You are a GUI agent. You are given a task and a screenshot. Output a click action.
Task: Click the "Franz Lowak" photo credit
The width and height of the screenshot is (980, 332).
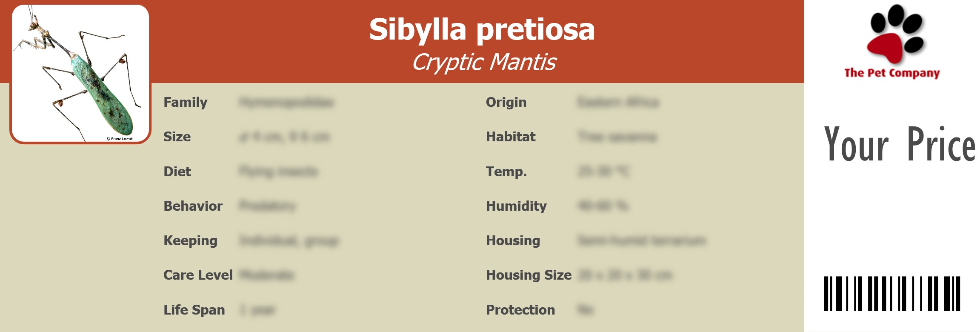120,139
